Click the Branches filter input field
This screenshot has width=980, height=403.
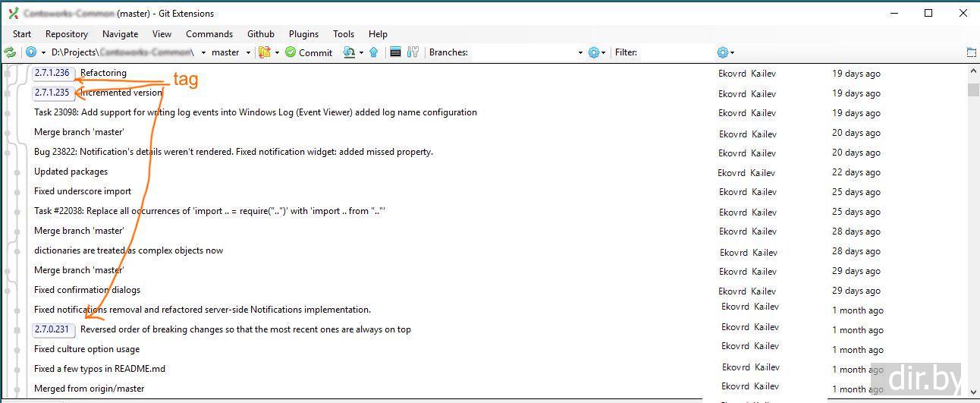[x=523, y=52]
